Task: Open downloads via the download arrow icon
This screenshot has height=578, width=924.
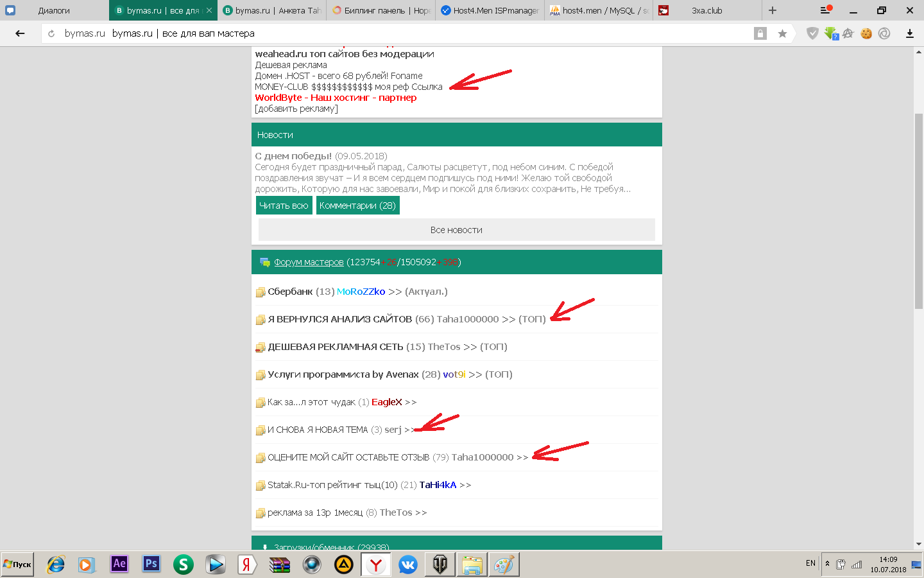Action: pos(909,33)
